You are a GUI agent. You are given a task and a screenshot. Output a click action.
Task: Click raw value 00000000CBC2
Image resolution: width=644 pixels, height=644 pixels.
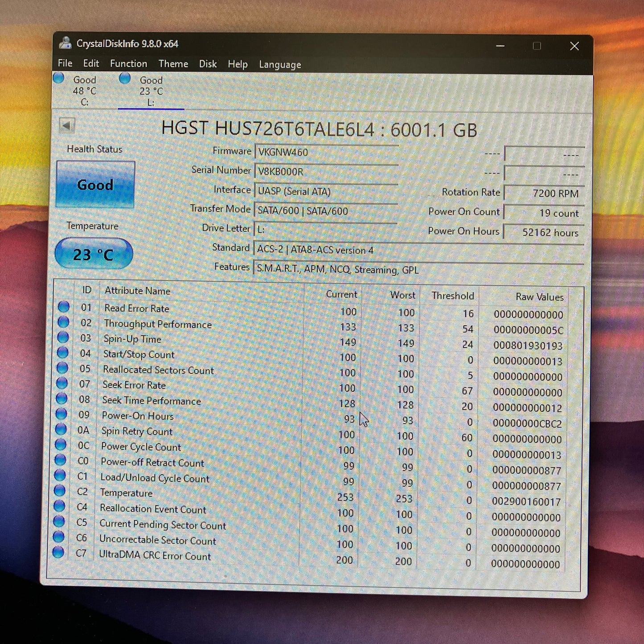527,423
